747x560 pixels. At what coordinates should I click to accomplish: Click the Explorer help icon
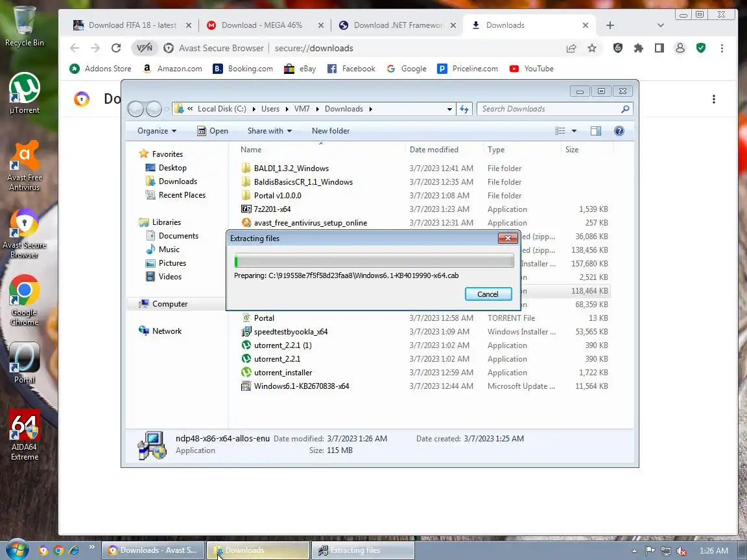[x=619, y=131]
